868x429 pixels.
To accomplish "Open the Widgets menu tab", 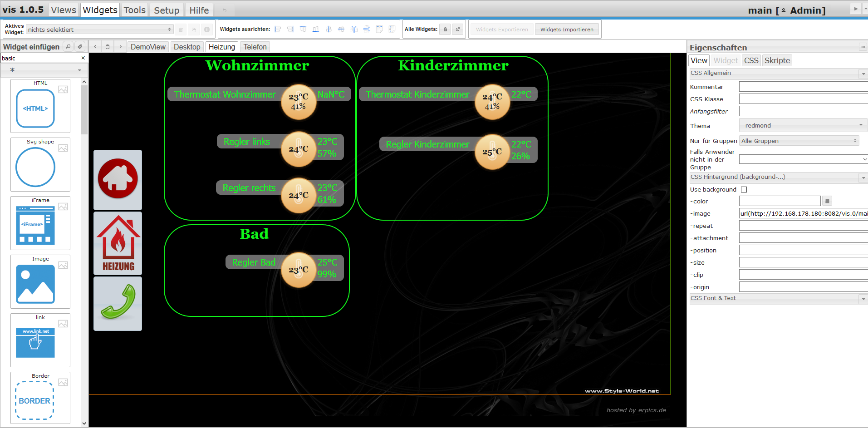I will point(100,10).
